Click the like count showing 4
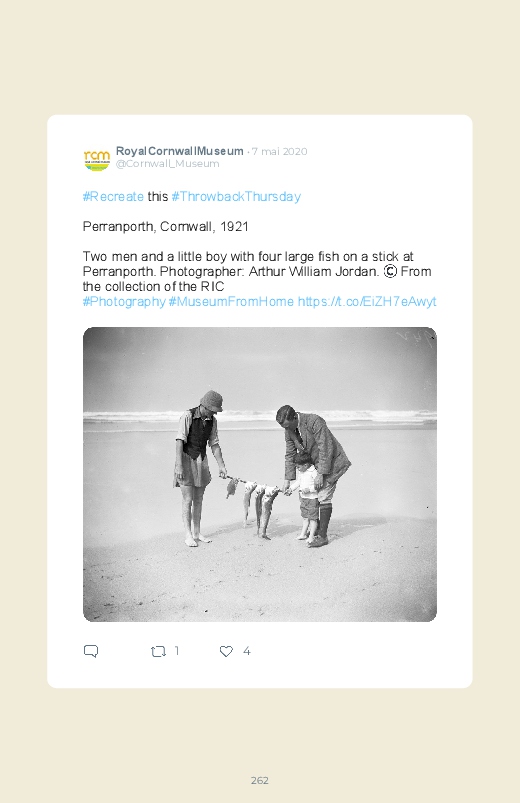The width and height of the screenshot is (520, 803). (x=246, y=651)
